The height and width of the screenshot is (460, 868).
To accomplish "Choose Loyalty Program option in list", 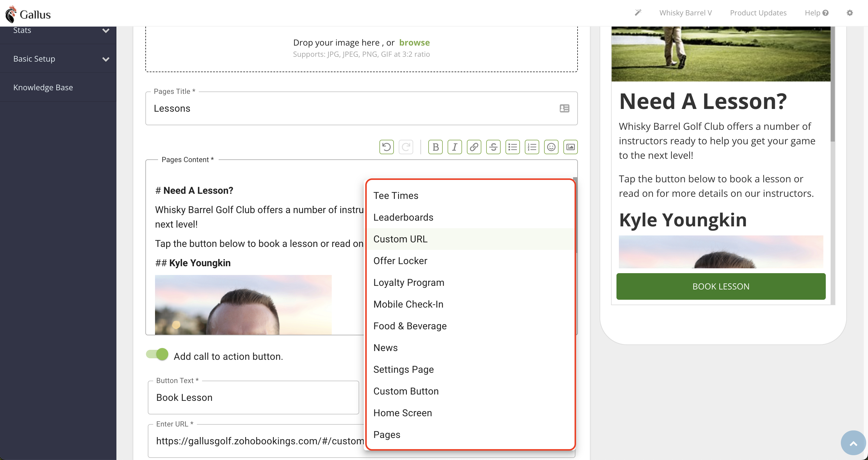I will 409,283.
